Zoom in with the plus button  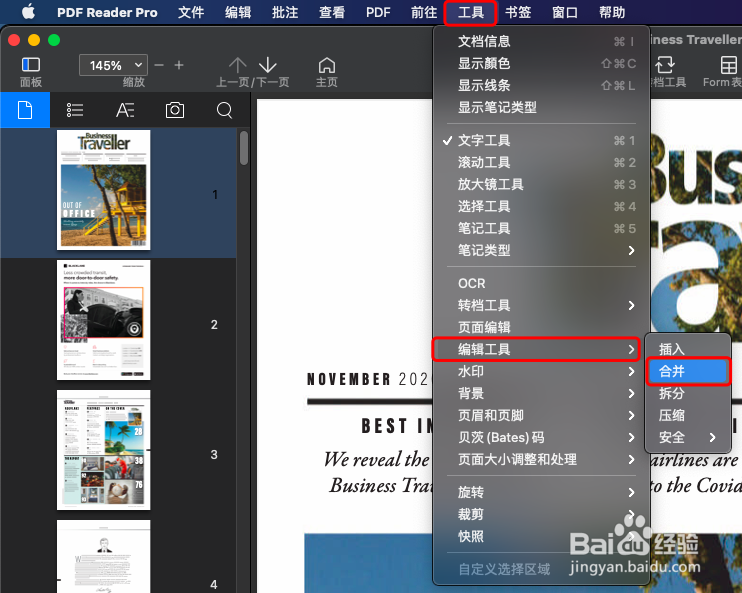click(x=179, y=65)
